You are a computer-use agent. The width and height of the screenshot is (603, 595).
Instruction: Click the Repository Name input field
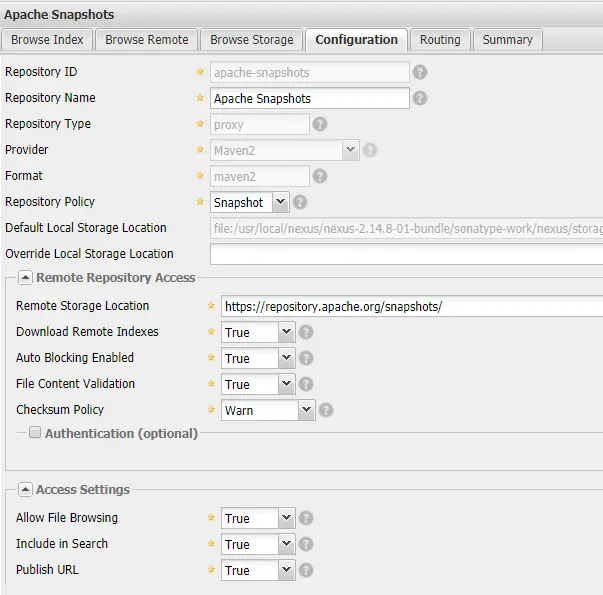click(310, 98)
